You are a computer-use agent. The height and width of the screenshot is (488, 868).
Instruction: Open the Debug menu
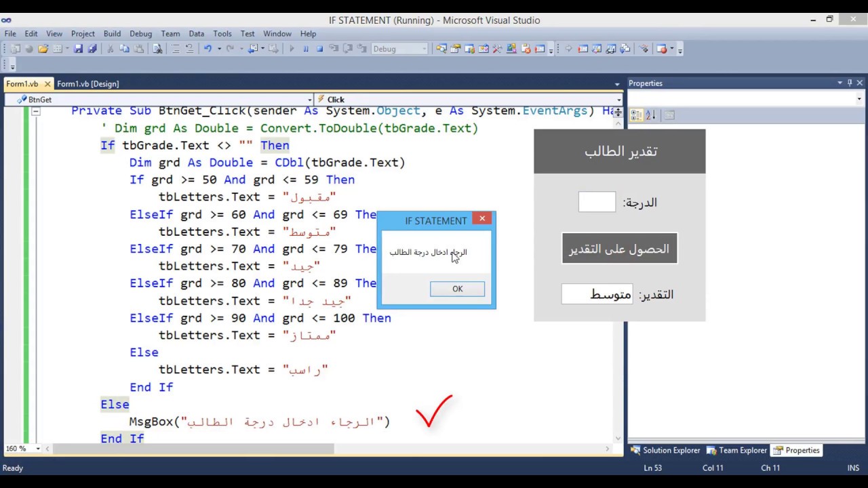coord(140,33)
